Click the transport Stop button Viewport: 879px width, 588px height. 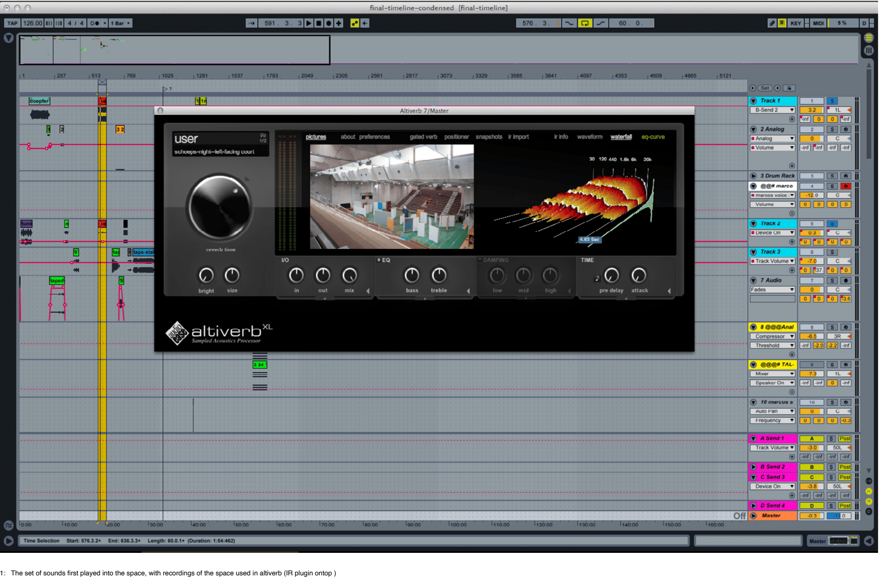point(319,23)
